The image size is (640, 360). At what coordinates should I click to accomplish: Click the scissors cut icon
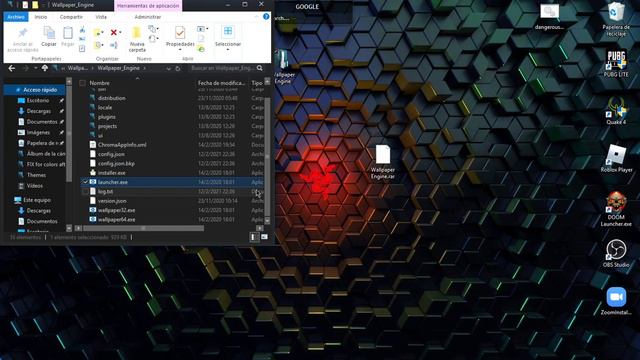(x=82, y=30)
